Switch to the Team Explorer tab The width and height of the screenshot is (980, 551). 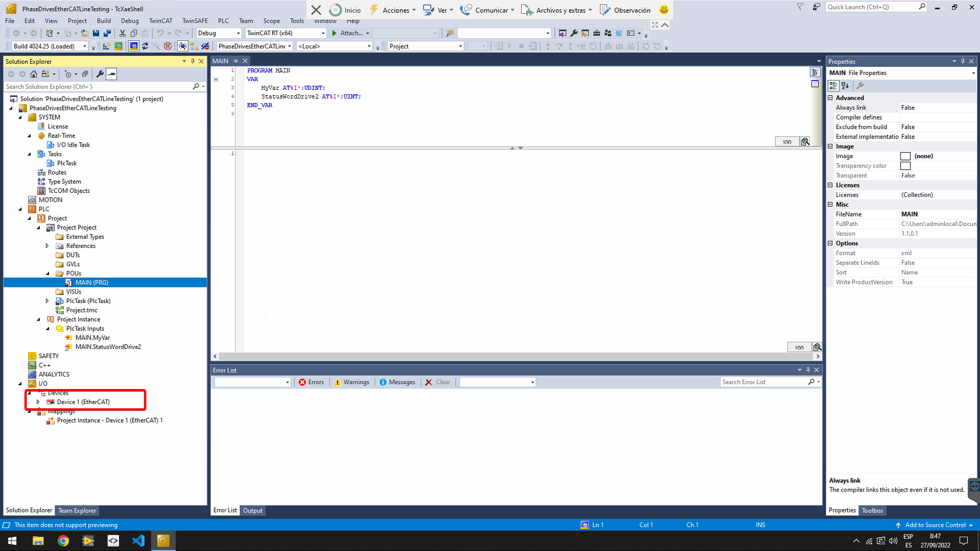point(77,510)
